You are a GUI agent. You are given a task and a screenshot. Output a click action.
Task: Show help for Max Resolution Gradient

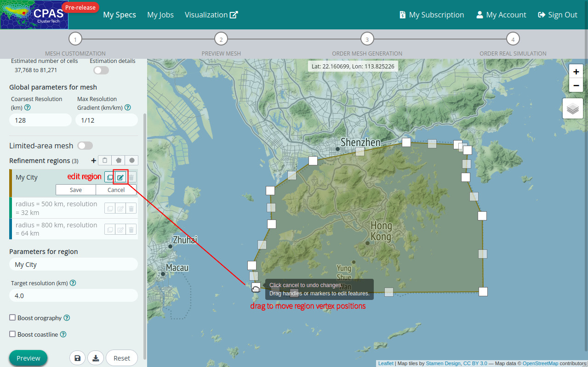128,107
